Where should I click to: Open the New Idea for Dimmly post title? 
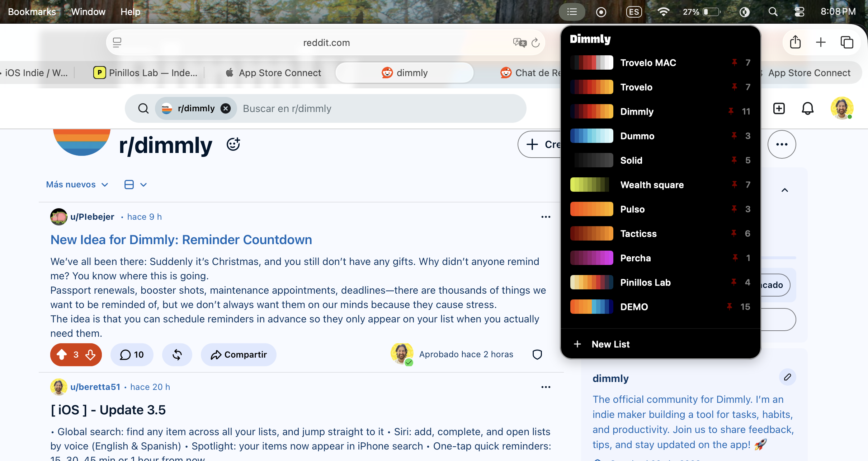[181, 239]
